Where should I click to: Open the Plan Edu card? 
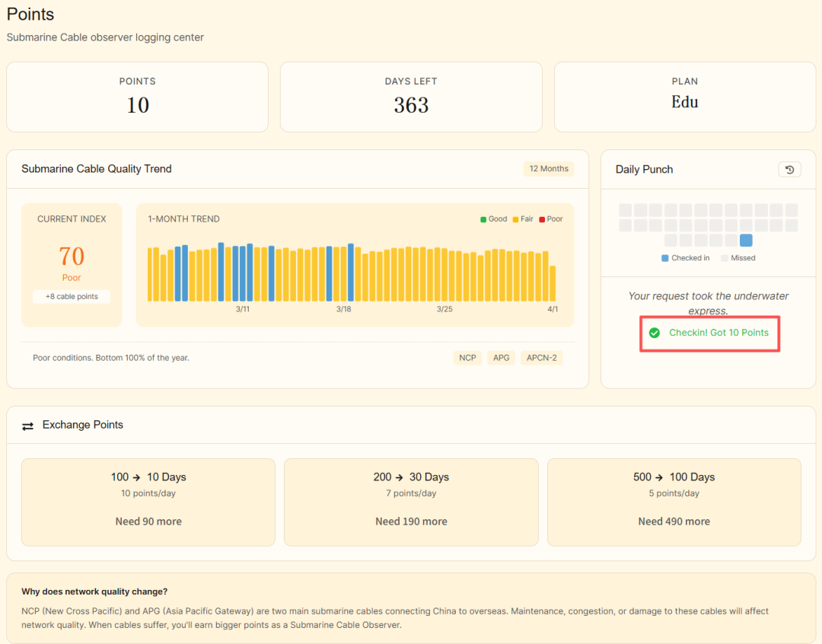[684, 97]
